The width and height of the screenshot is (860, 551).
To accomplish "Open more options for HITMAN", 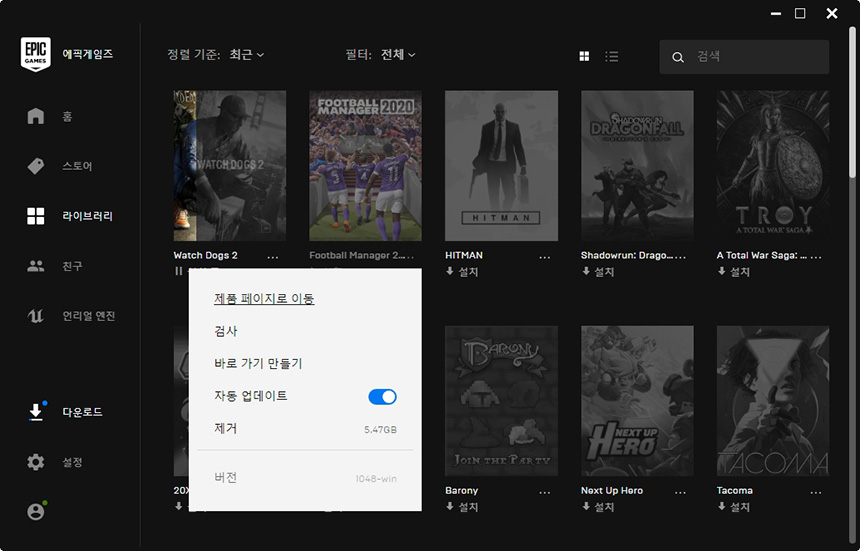I will pyautogui.click(x=545, y=257).
